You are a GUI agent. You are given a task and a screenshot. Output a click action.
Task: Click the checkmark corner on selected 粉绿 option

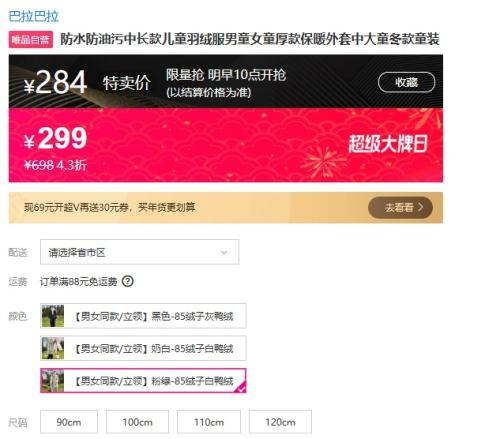[x=241, y=388]
